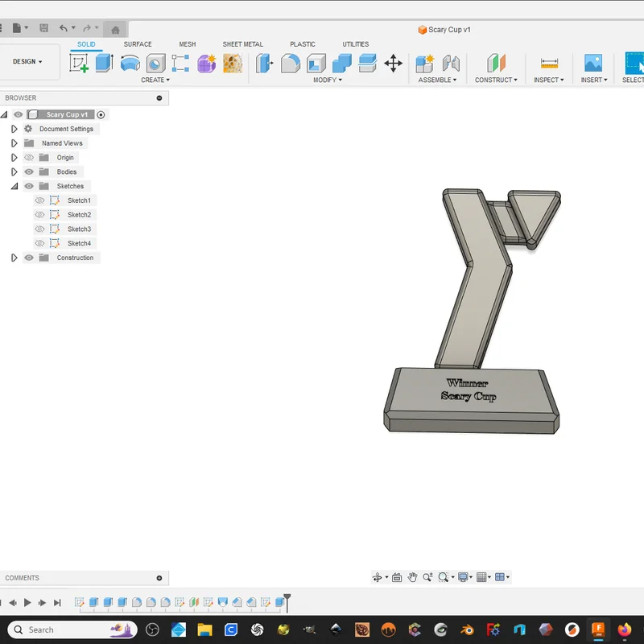
Task: Jump to the end of the timeline
Action: [x=57, y=602]
